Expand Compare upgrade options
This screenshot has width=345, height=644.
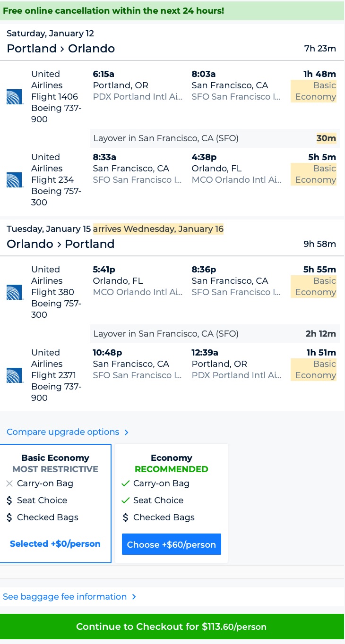pos(63,432)
